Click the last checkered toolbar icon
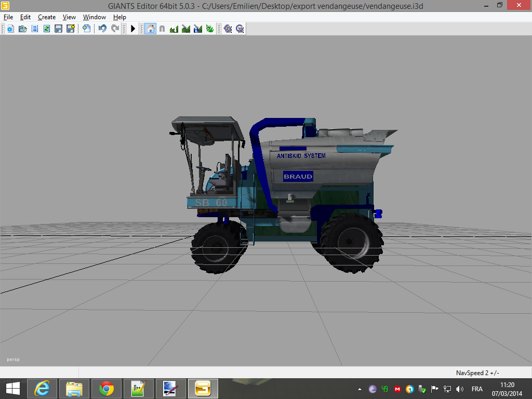This screenshot has height=399, width=532. tap(240, 29)
